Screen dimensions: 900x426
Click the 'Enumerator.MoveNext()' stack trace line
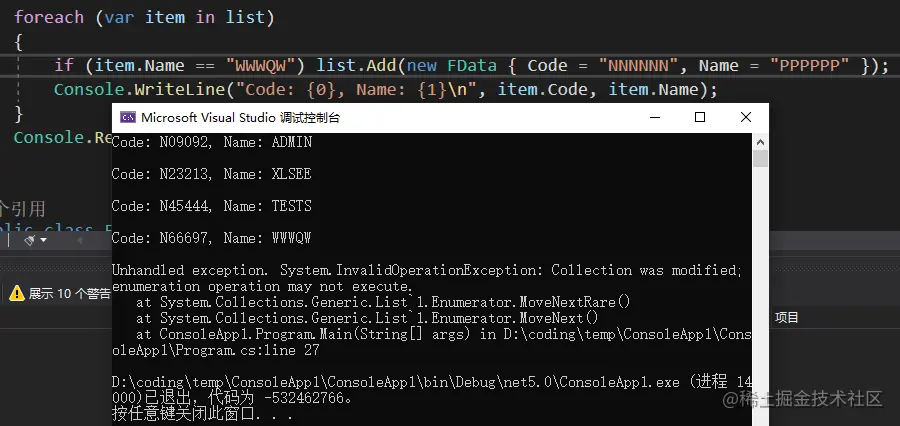(367, 318)
